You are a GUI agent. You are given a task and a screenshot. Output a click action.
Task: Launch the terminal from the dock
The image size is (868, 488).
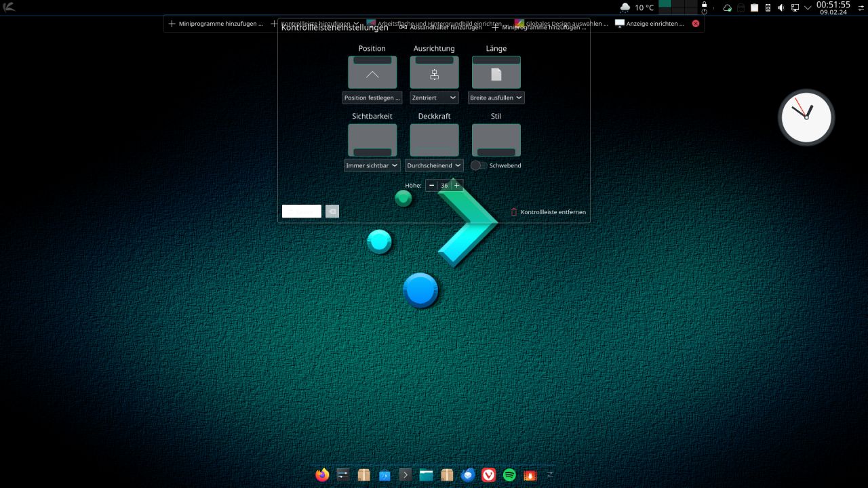click(x=406, y=474)
